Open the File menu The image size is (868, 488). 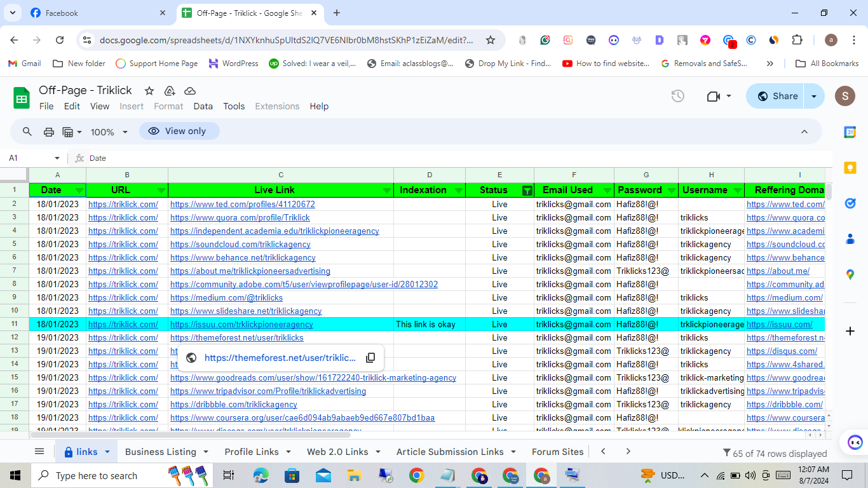coord(46,106)
